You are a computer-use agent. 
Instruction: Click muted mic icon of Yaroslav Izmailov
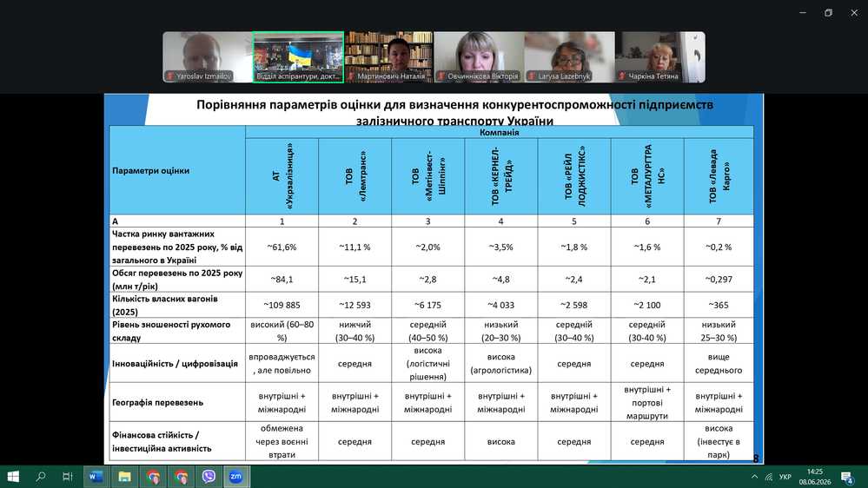point(170,76)
